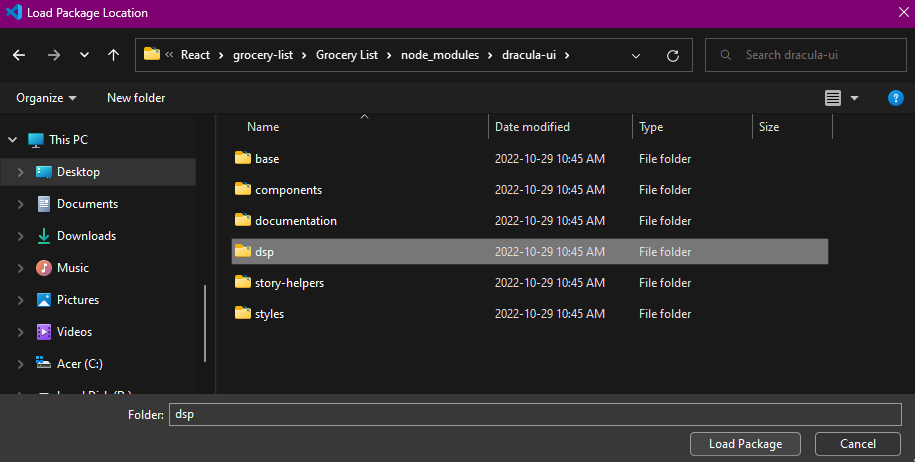
Task: Create a New folder
Action: (x=136, y=98)
